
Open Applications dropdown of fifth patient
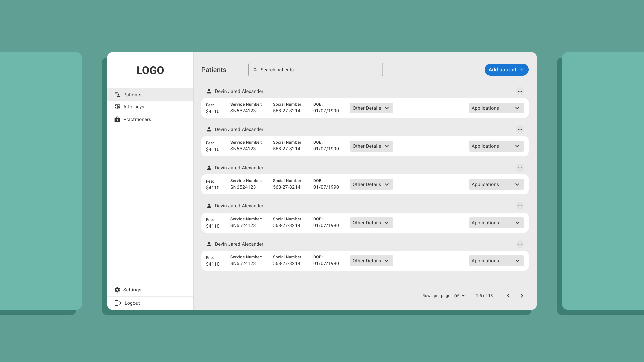tap(496, 261)
